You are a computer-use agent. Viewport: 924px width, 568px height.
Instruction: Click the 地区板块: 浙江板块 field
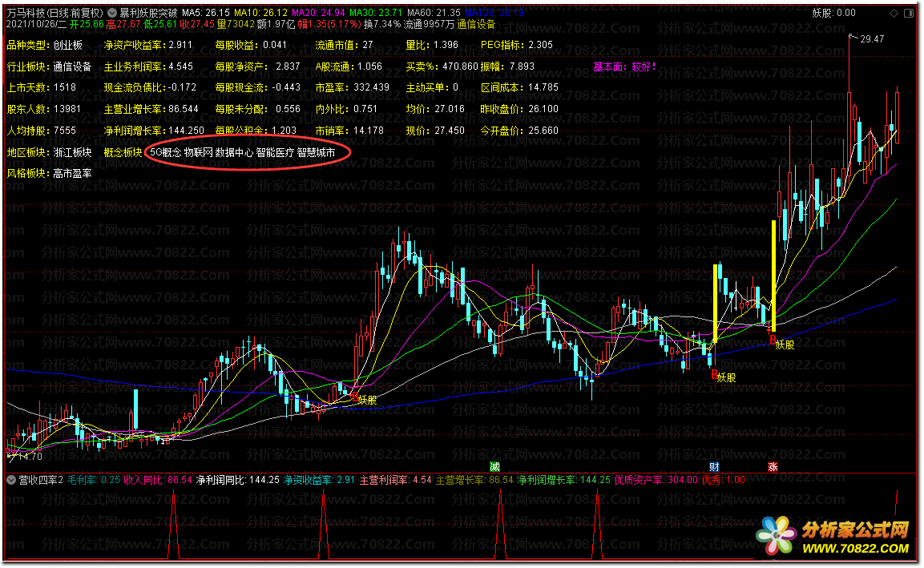click(50, 152)
